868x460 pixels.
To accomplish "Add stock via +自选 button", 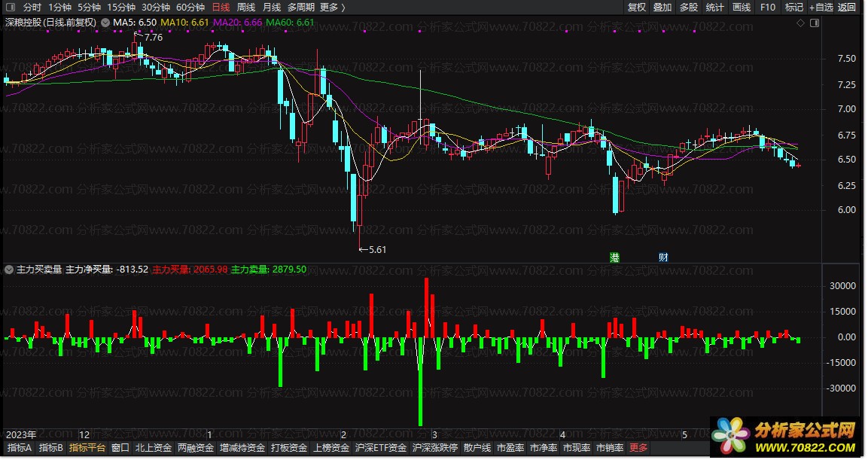I will tap(821, 8).
